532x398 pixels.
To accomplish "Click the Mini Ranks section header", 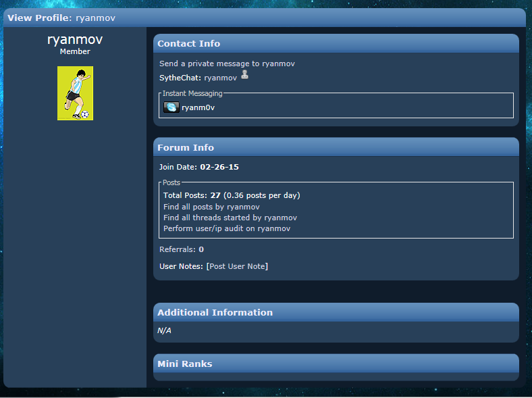I will (336, 364).
